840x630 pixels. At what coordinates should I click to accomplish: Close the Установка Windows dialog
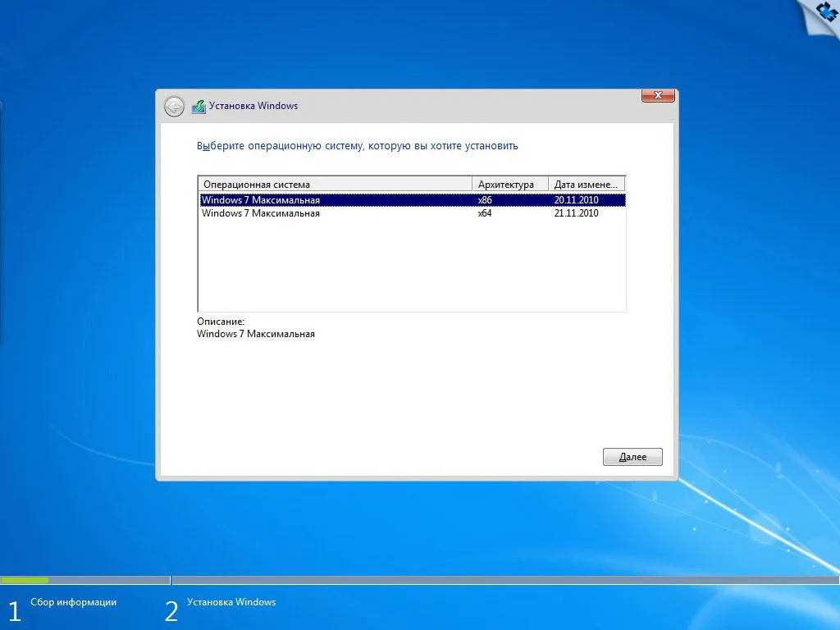658,95
